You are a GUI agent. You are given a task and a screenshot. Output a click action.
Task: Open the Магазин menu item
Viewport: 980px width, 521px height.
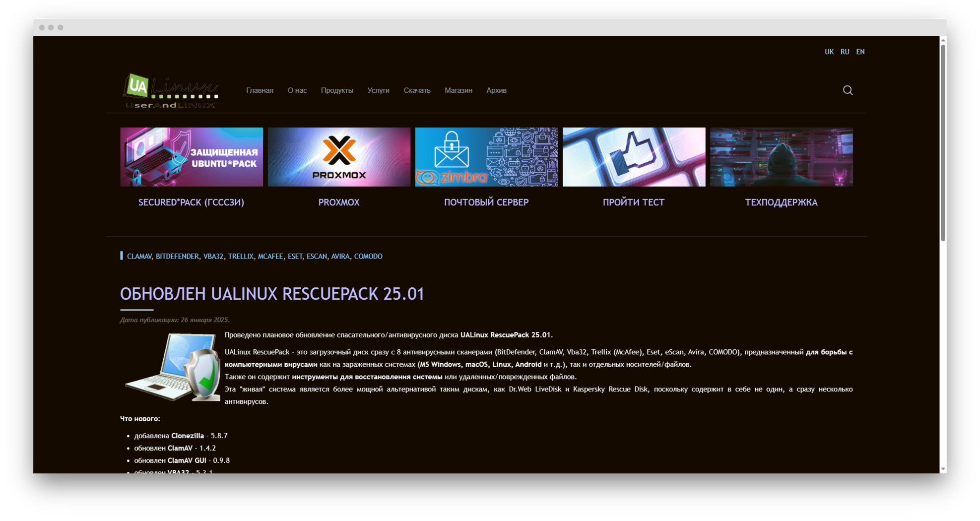(x=458, y=90)
